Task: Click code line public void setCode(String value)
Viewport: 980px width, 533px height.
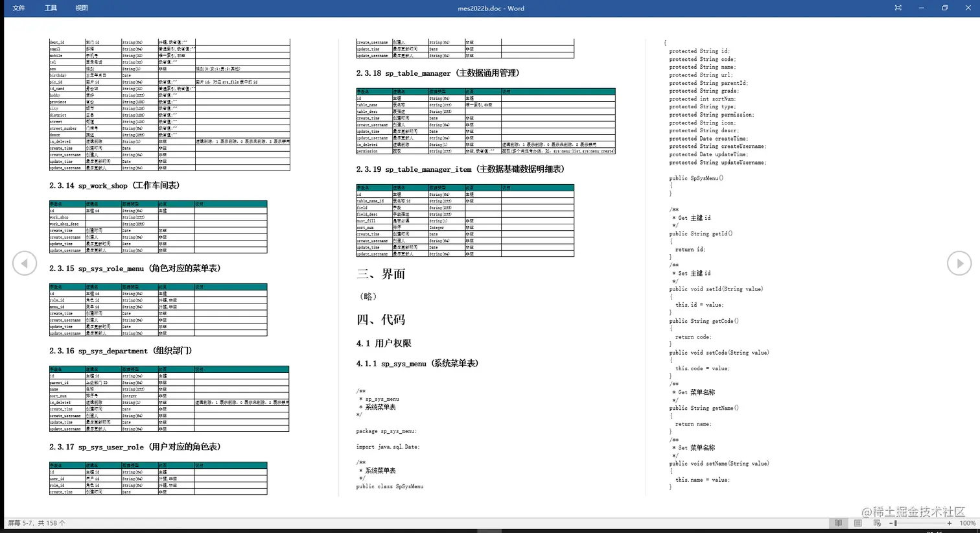Action: coord(719,353)
